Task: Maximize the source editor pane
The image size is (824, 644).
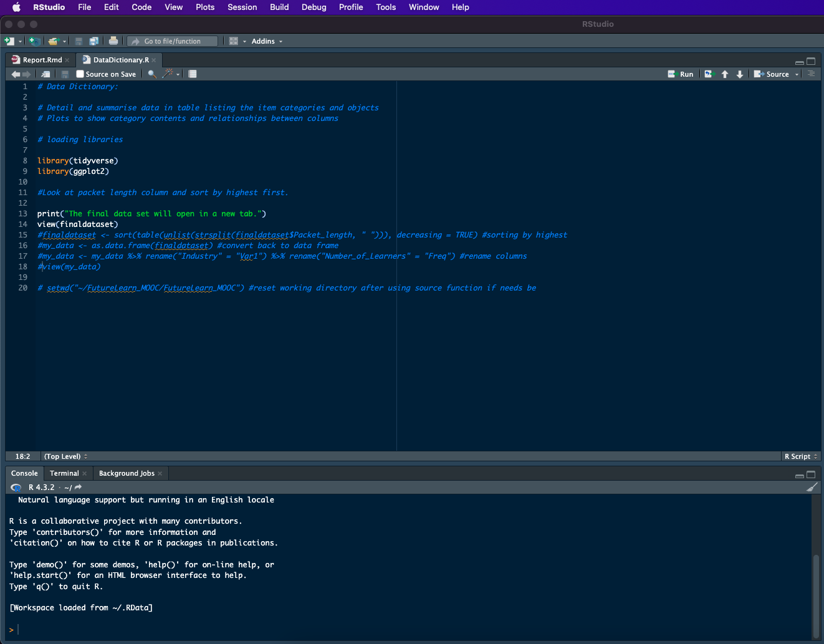Action: [811, 61]
